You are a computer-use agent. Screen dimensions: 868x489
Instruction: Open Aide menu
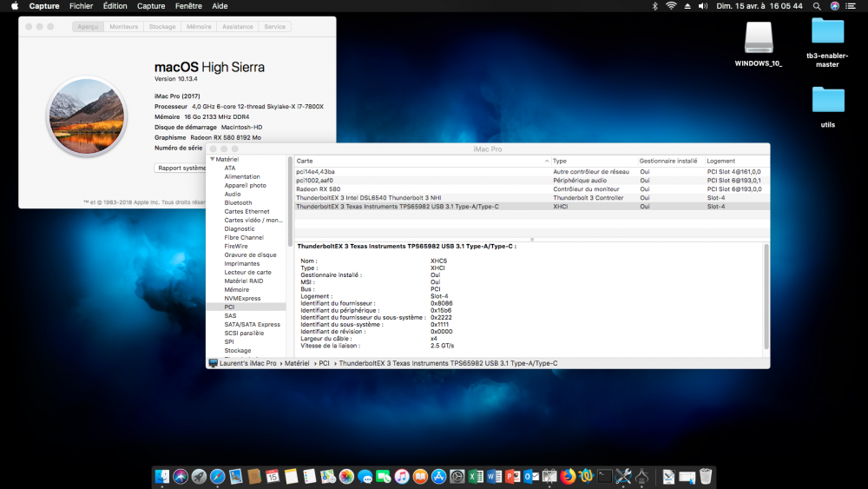220,6
